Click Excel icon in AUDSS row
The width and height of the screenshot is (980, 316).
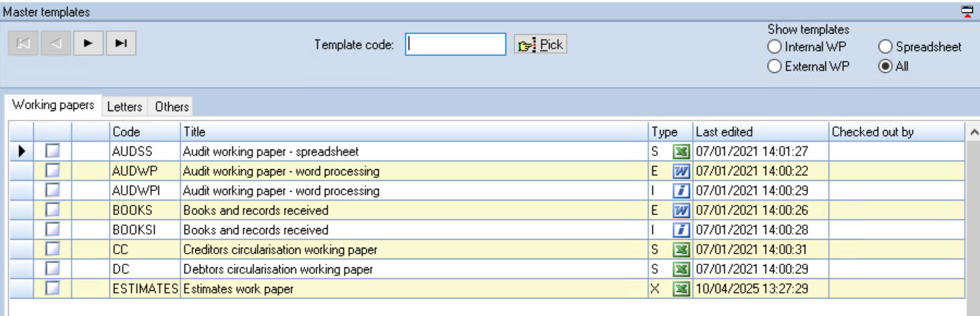680,152
